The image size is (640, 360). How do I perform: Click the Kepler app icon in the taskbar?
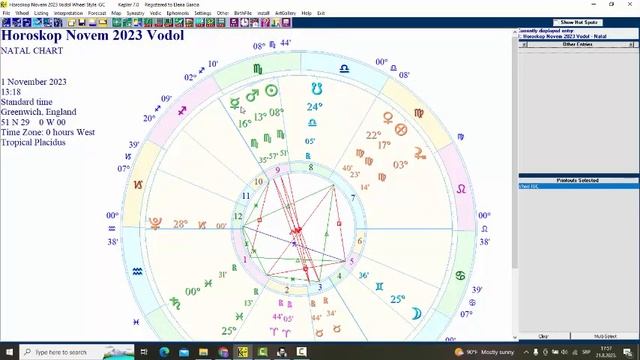coord(243,352)
